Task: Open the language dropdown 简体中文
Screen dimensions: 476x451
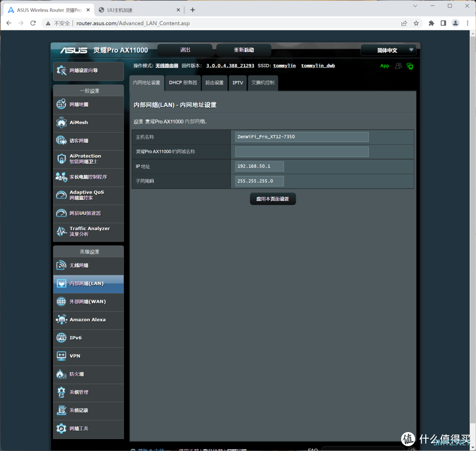Action: pyautogui.click(x=388, y=50)
